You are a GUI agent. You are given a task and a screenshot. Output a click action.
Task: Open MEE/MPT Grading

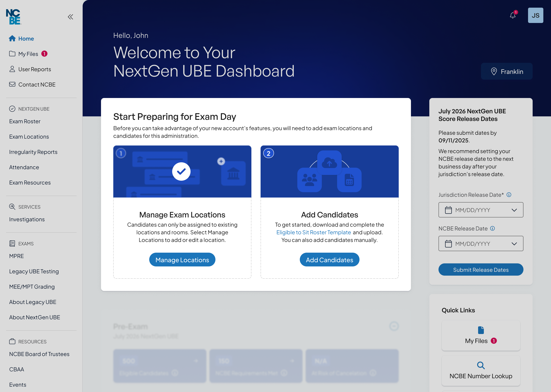point(32,287)
